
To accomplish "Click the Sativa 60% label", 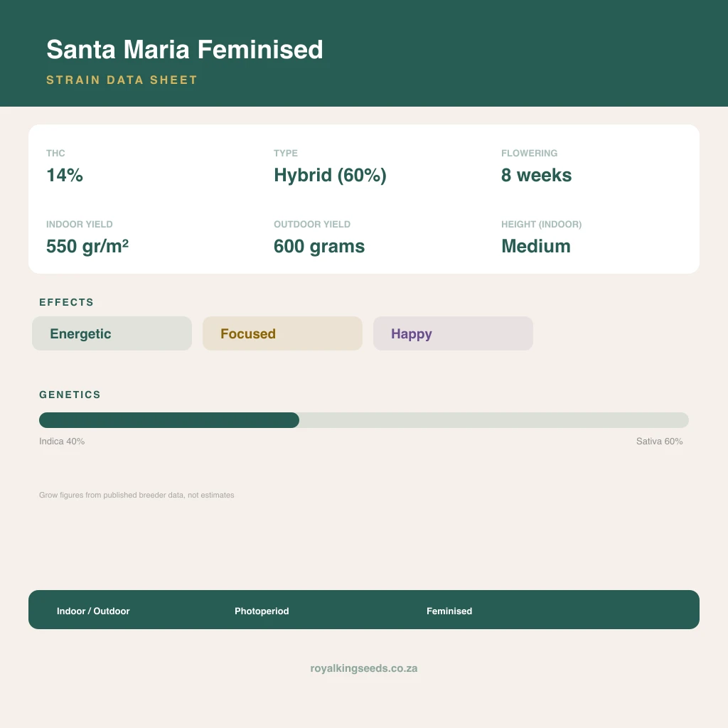I will coord(659,441).
